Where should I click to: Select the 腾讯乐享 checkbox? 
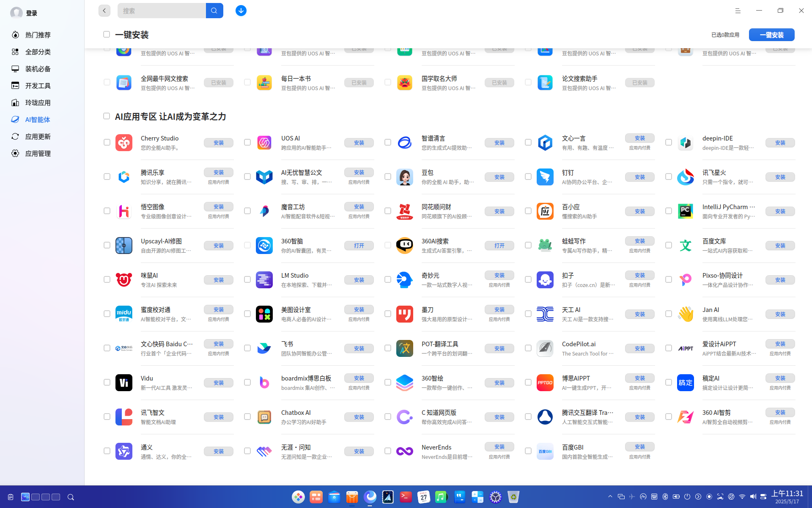coord(107,177)
